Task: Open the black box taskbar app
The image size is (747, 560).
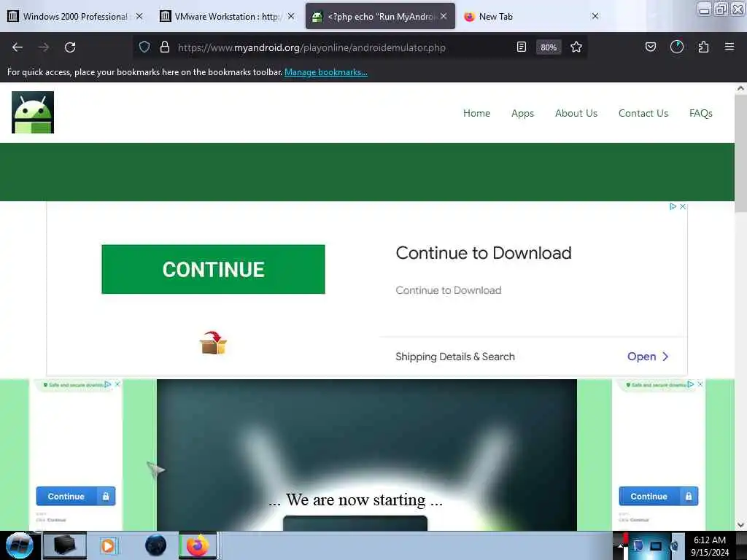Action: point(65,545)
